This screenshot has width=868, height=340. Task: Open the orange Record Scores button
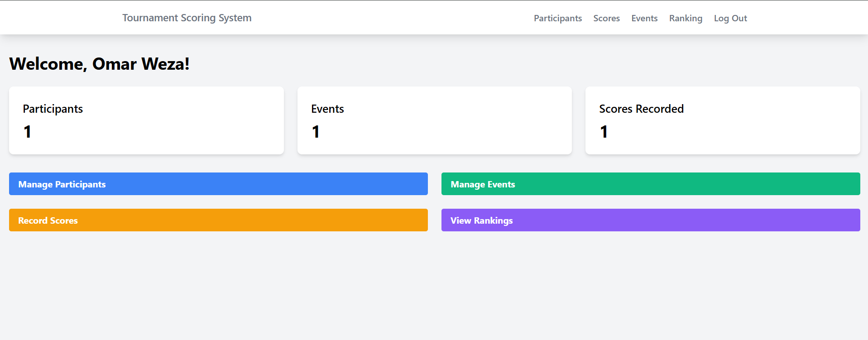(x=218, y=220)
